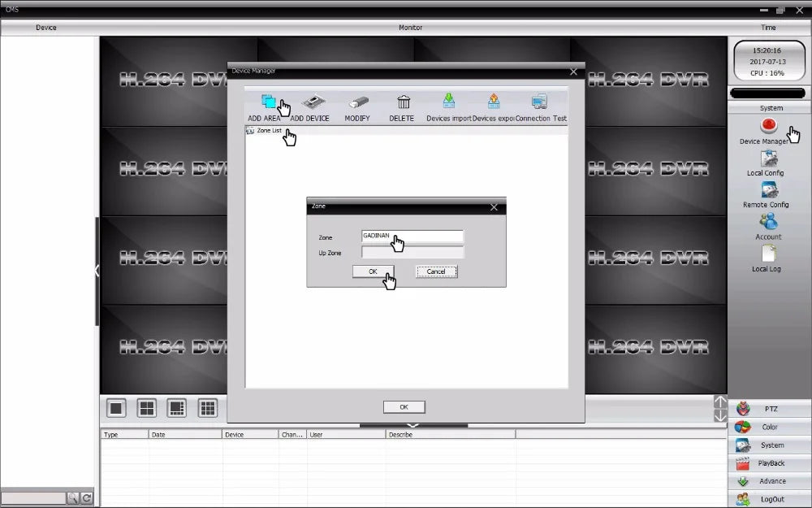This screenshot has height=508, width=812.
Task: Switch to four-split view layout
Action: point(146,409)
